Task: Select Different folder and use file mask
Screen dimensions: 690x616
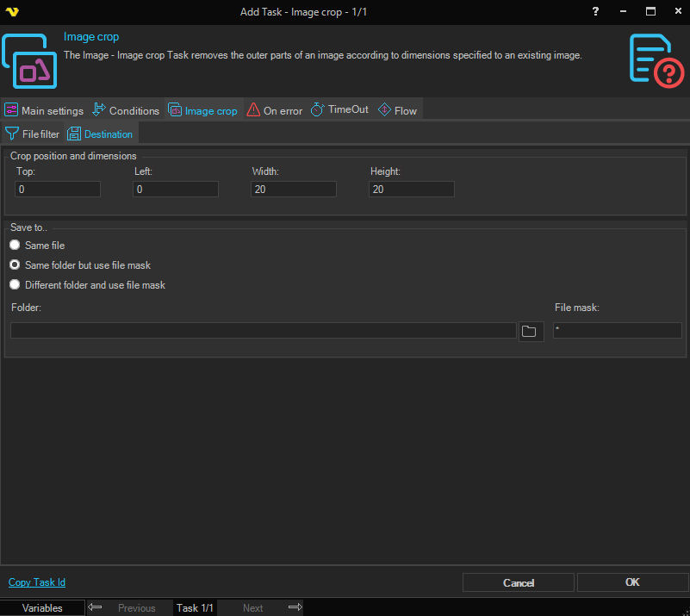Action: (x=15, y=285)
